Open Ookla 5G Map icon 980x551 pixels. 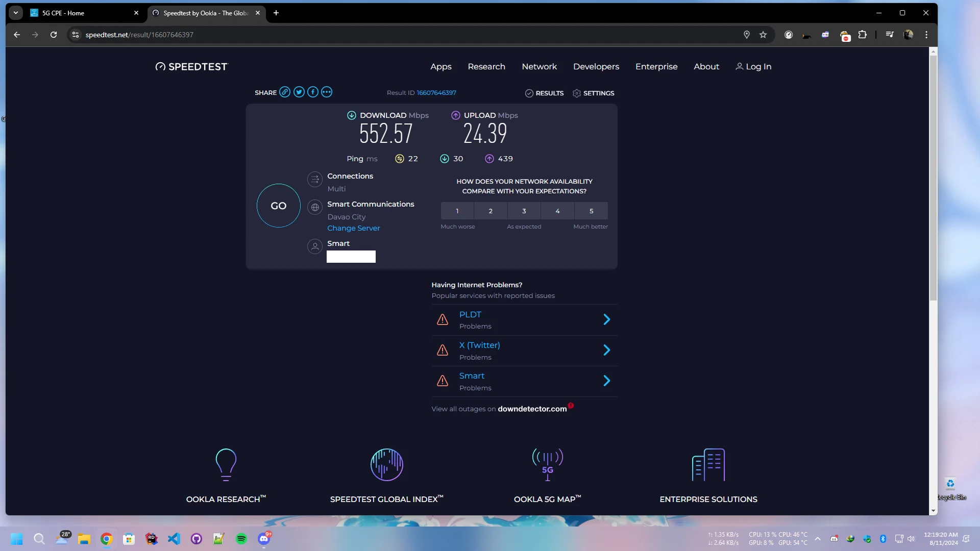tap(548, 464)
